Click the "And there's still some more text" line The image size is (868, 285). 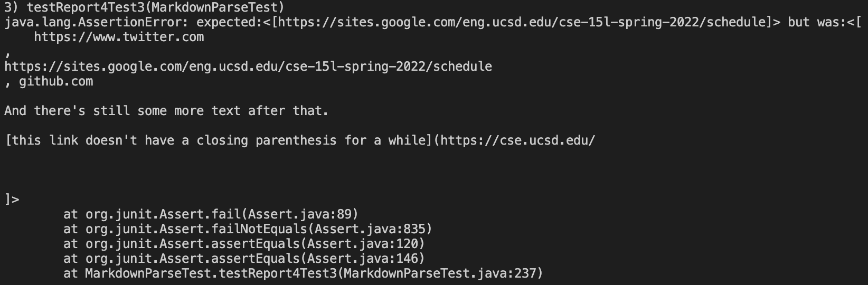coord(166,111)
